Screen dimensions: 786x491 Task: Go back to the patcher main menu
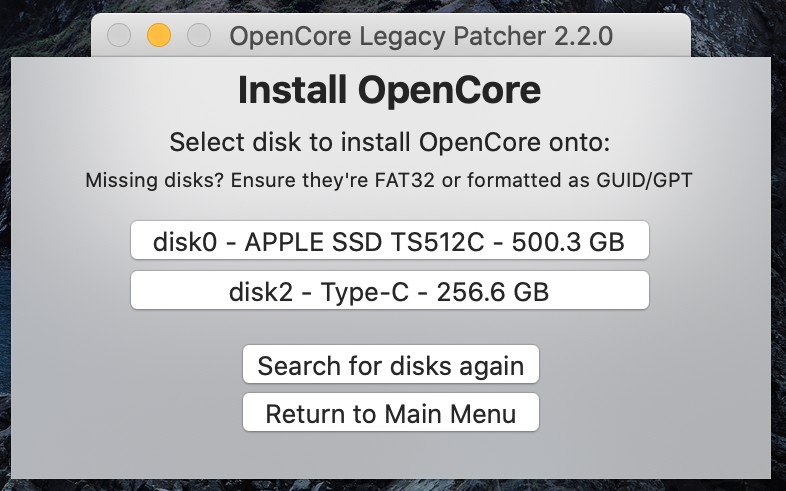[390, 412]
